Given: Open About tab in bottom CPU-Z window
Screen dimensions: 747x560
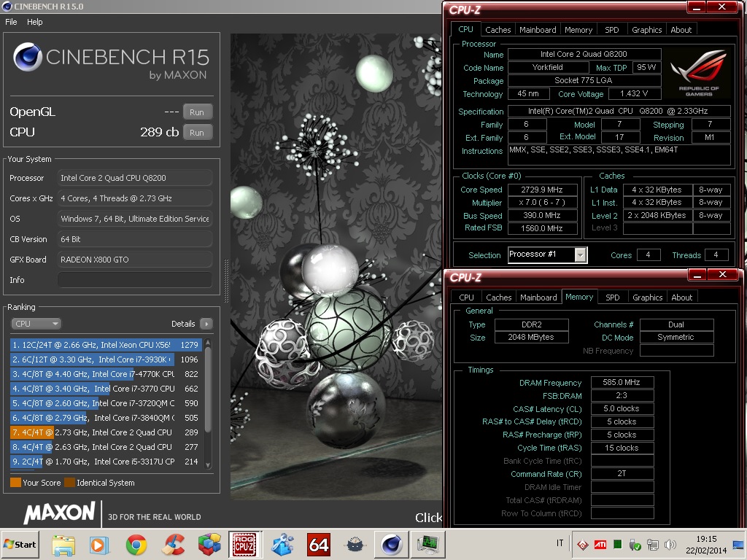Looking at the screenshot, I should tap(682, 297).
